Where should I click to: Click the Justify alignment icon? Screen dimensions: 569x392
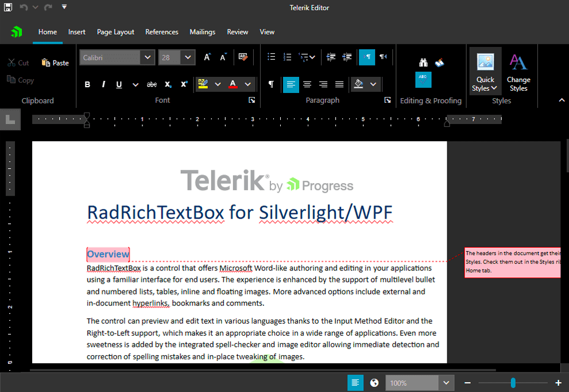point(339,84)
